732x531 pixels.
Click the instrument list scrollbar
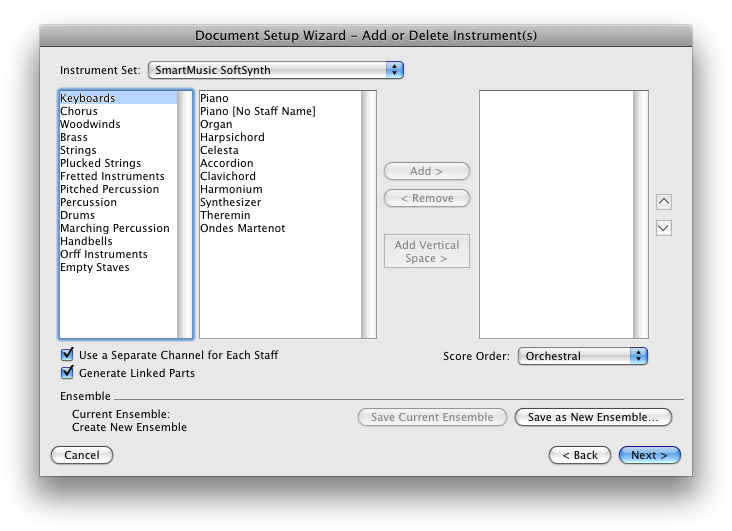click(x=368, y=214)
